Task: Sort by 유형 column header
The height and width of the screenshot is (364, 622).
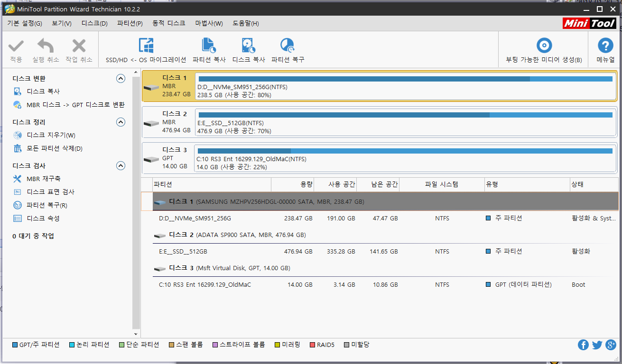Action: click(527, 184)
